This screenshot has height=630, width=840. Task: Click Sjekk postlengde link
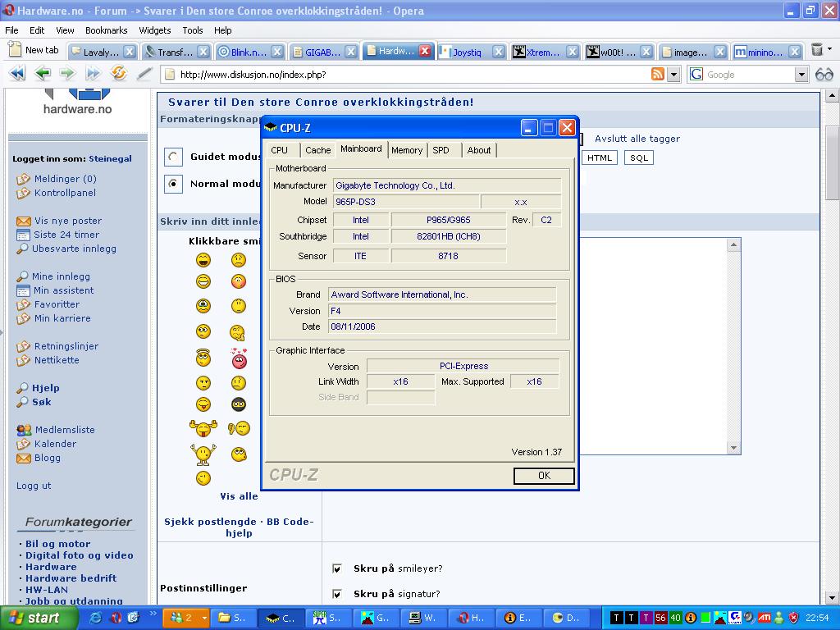tap(210, 521)
